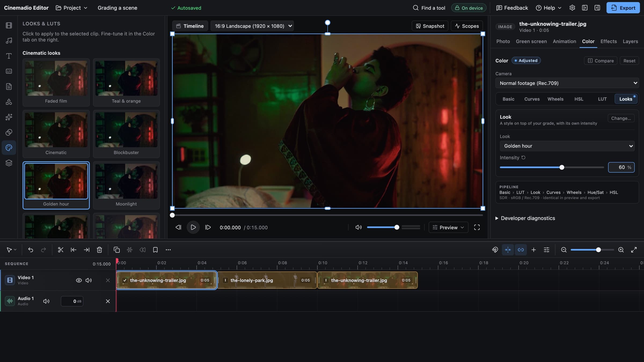Click the Compare button
This screenshot has width=644, height=362.
(x=601, y=61)
